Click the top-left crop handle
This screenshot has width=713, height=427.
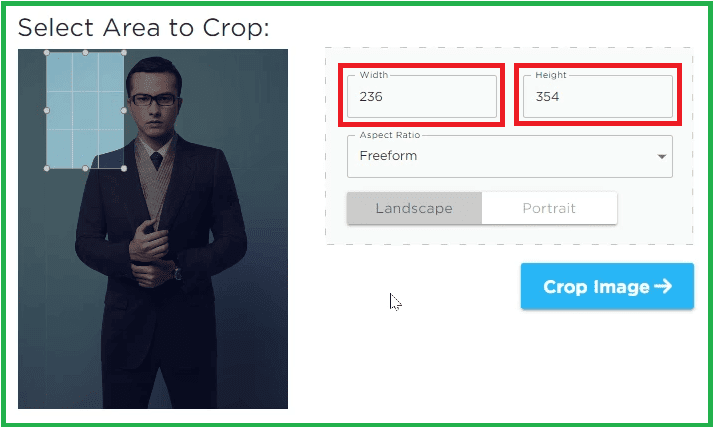46,53
